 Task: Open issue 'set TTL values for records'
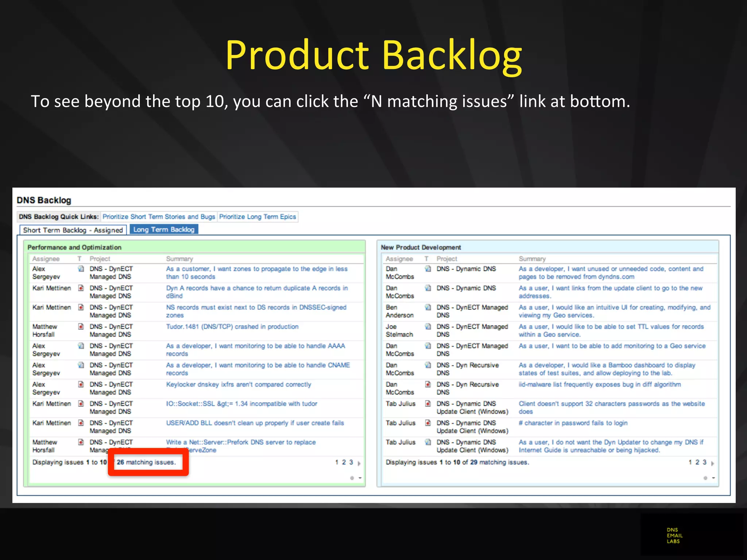[x=611, y=331]
